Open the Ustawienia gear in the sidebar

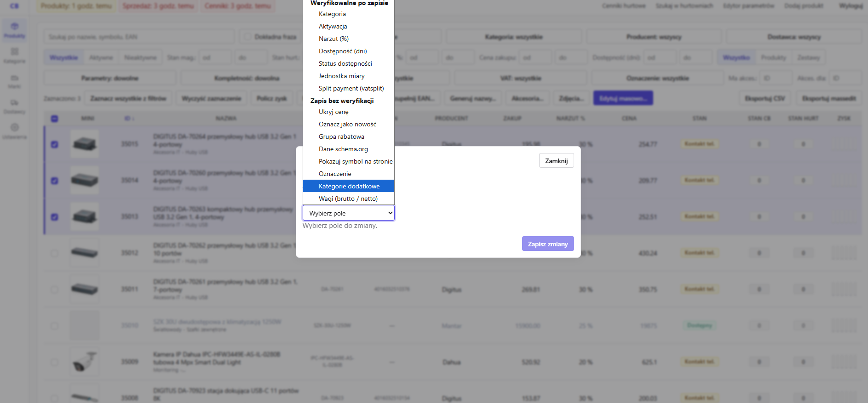point(14,131)
